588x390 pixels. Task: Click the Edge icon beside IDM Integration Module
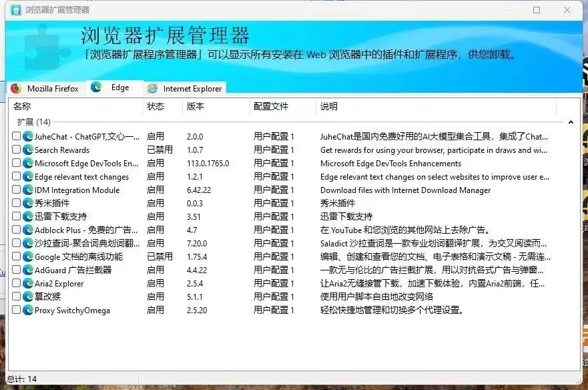(28, 190)
